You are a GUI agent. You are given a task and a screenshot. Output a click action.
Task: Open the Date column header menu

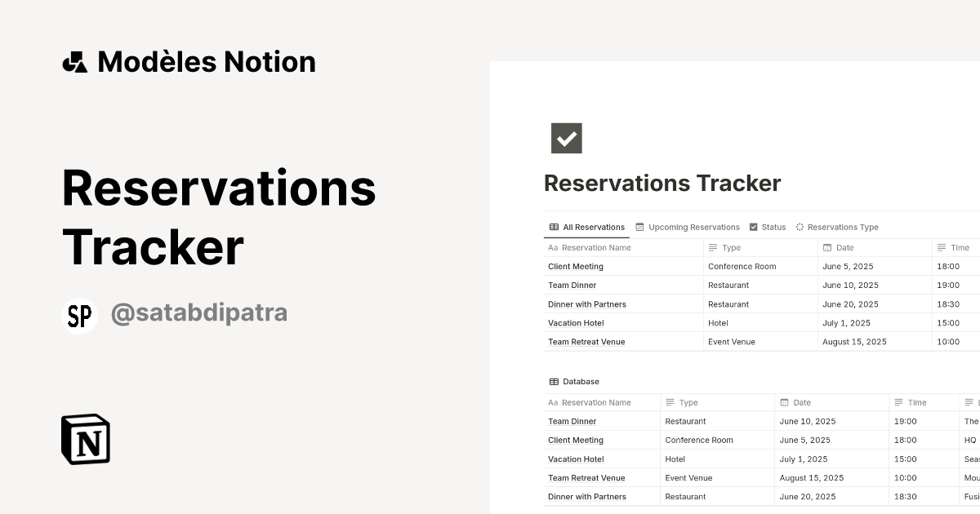[x=843, y=247]
